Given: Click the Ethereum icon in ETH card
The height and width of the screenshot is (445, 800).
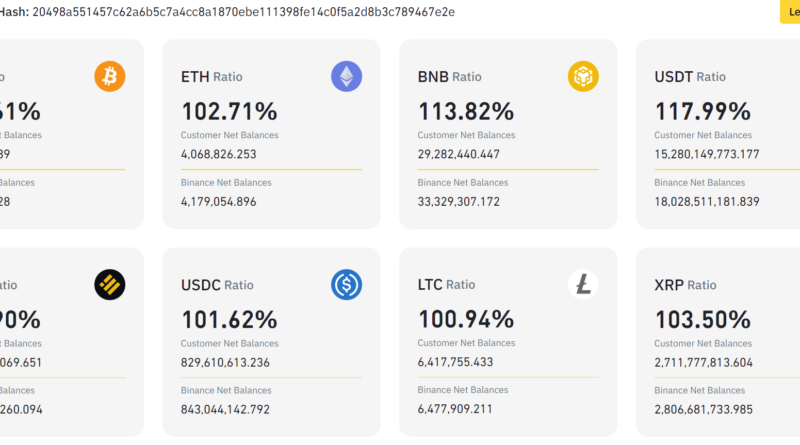Looking at the screenshot, I should (x=346, y=76).
